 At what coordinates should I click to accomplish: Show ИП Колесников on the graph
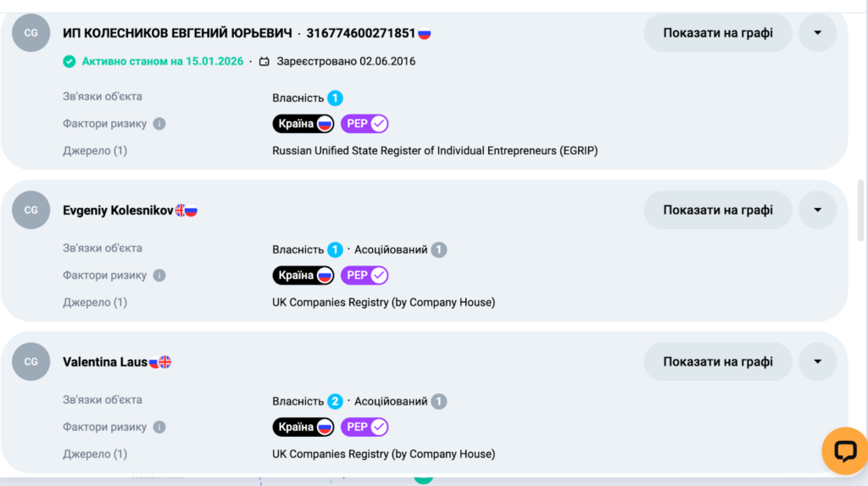point(718,33)
